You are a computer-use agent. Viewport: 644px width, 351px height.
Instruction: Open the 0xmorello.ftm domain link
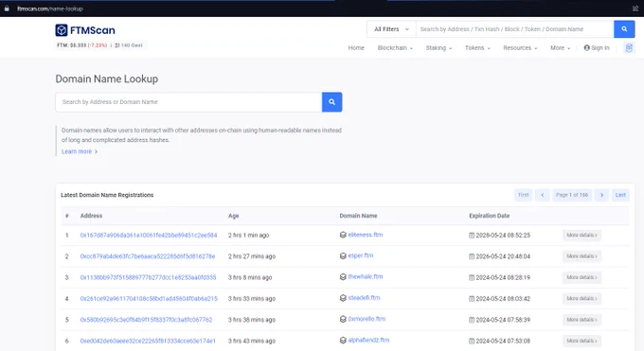(367, 319)
